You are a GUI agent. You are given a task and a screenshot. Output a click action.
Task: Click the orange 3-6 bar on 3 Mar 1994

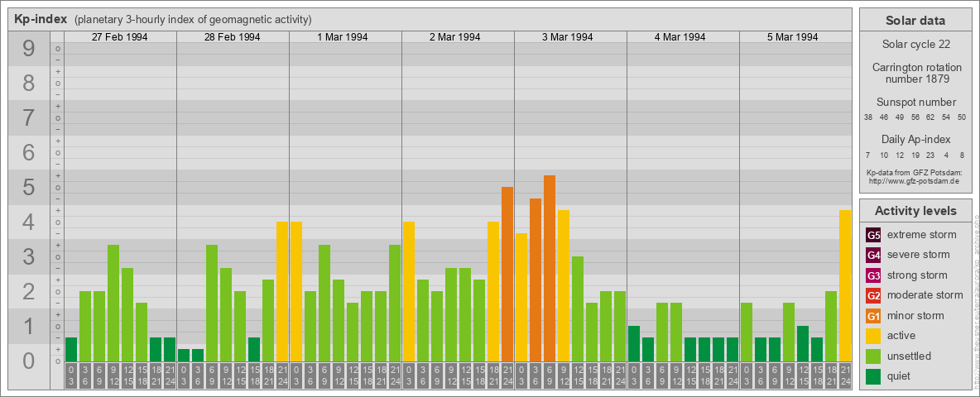(x=536, y=280)
